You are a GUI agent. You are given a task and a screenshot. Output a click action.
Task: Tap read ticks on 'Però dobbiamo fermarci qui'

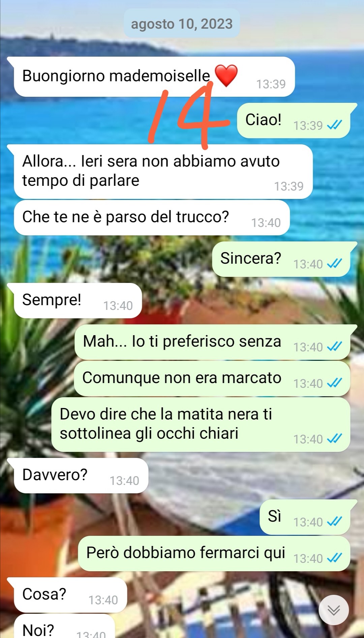tap(335, 558)
